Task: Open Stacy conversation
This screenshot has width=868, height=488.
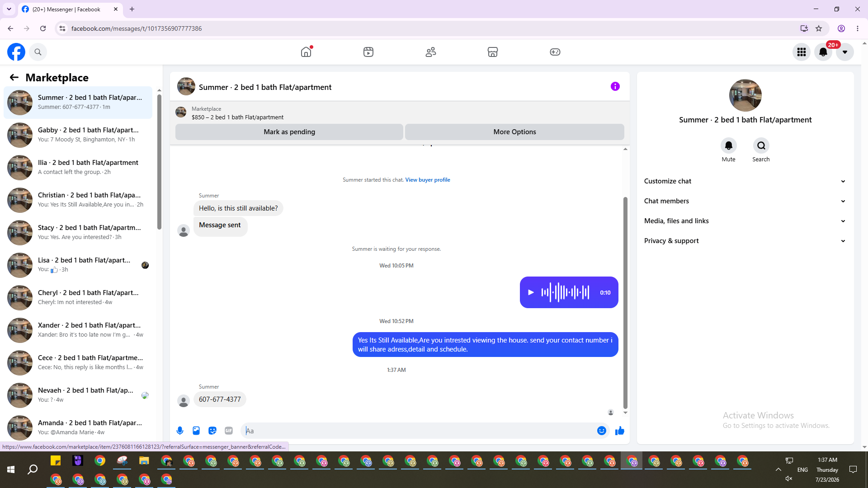Action: click(x=78, y=233)
